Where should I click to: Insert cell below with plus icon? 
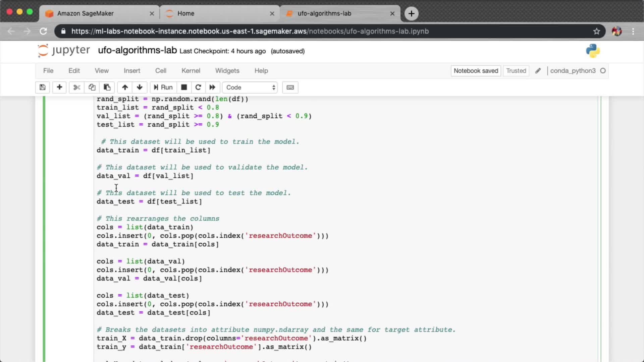[59, 87]
